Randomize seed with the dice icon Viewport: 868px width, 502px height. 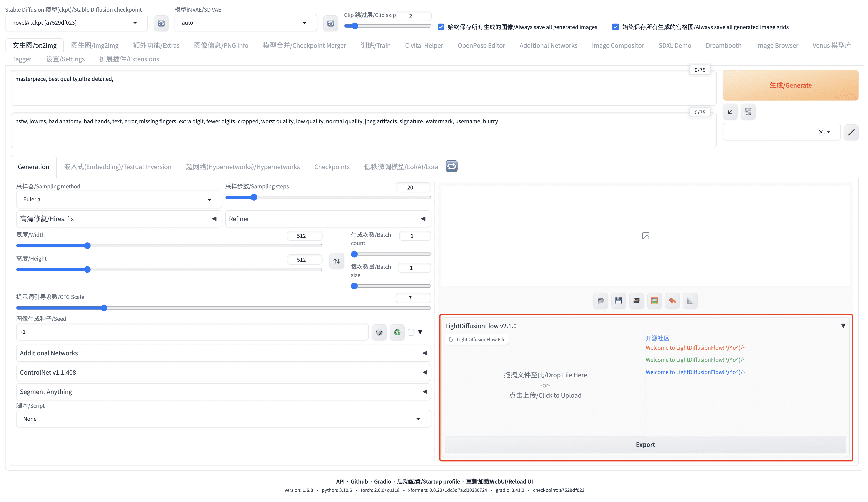point(379,332)
